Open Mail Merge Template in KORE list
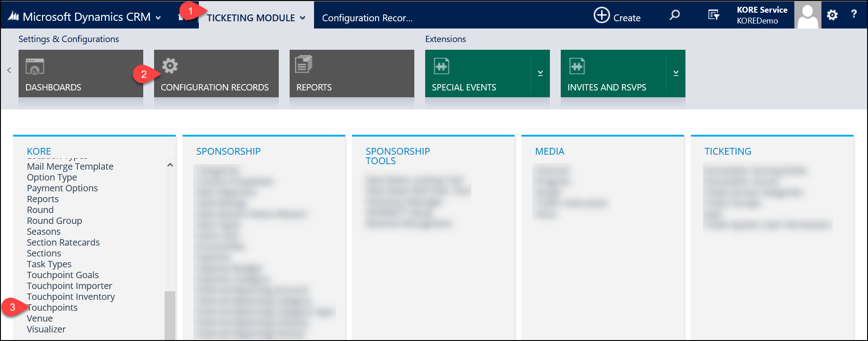This screenshot has width=868, height=341. pos(70,166)
